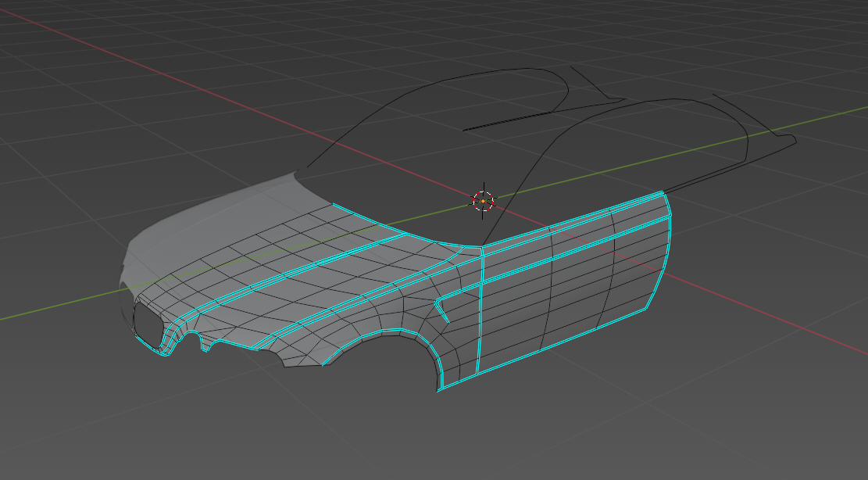Click the 3D cursor crosshair in the viewport

point(484,201)
